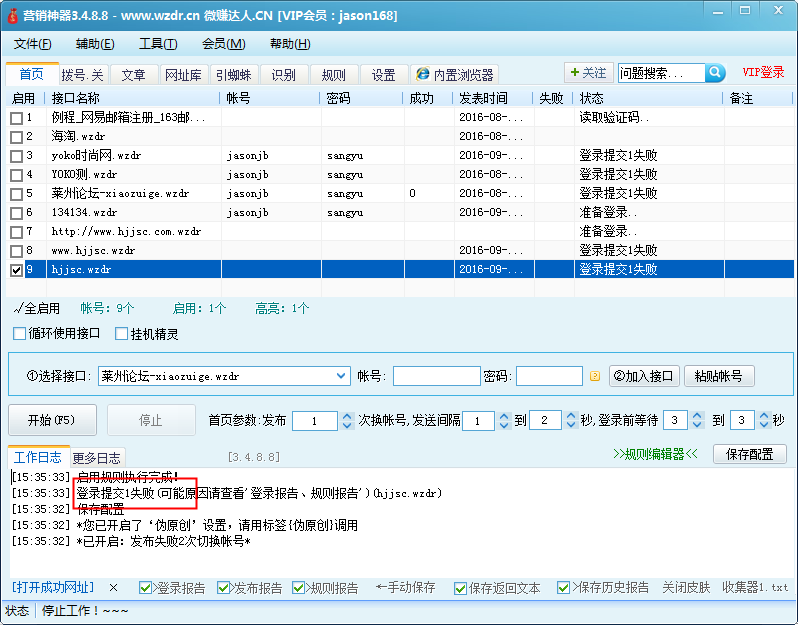Screen dimensions: 798x625
Task: Open the 内置浏览器 browser tab
Action: coord(454,75)
